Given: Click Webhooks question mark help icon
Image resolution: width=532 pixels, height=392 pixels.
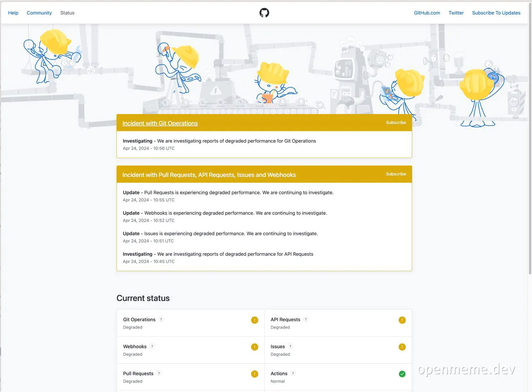Looking at the screenshot, I should click(x=152, y=346).
